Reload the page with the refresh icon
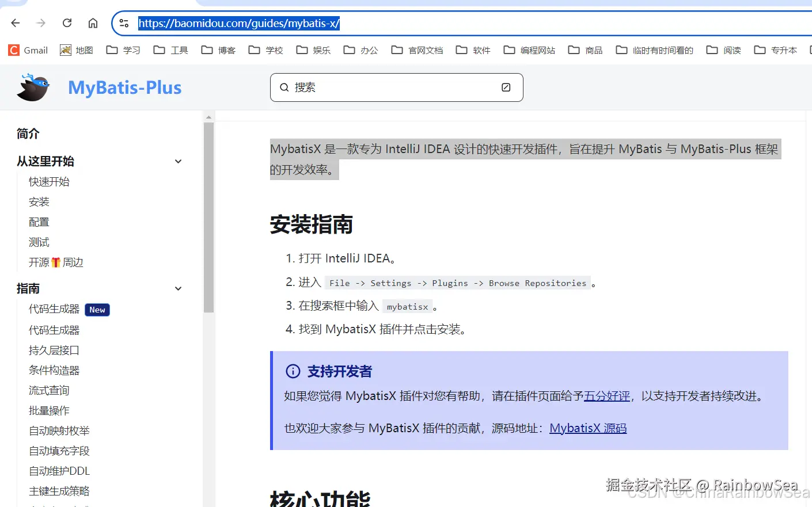812x507 pixels. click(67, 23)
